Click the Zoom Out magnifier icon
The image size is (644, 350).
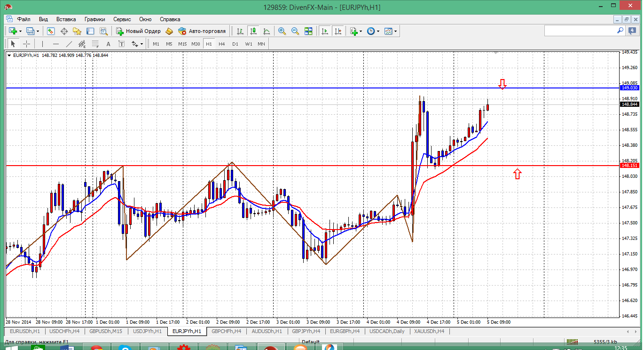[295, 31]
